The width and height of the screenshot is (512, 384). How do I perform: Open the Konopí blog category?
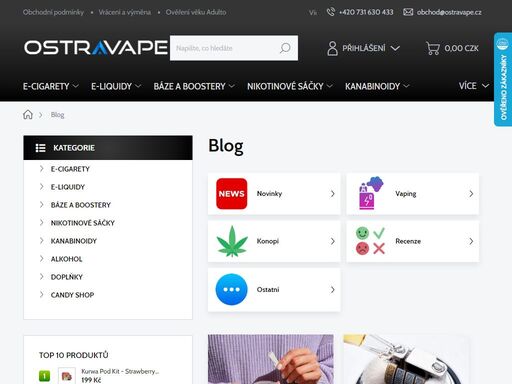pyautogui.click(x=274, y=241)
